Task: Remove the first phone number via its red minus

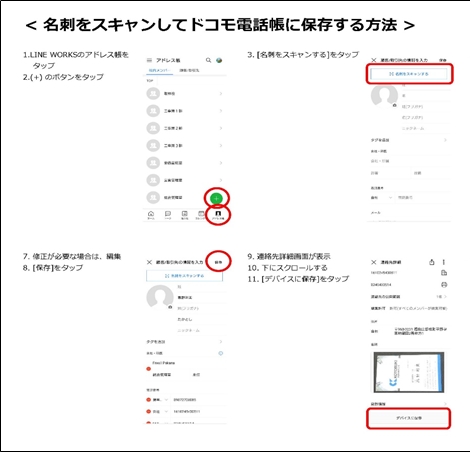Action: click(x=149, y=400)
